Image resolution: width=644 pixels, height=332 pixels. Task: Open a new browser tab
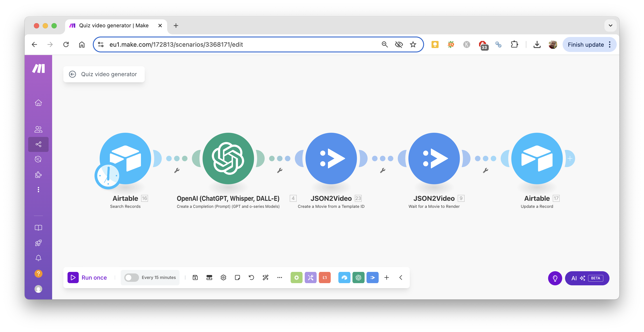(176, 26)
